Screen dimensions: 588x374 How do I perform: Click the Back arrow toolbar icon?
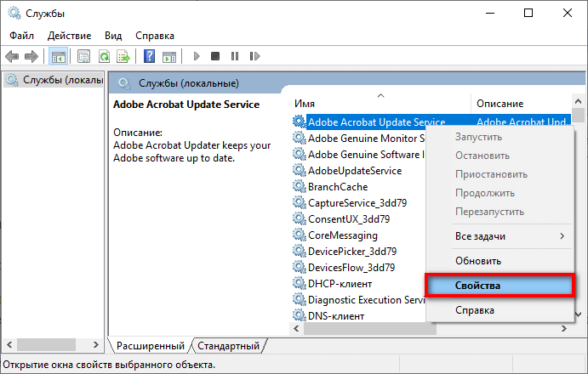tap(12, 57)
